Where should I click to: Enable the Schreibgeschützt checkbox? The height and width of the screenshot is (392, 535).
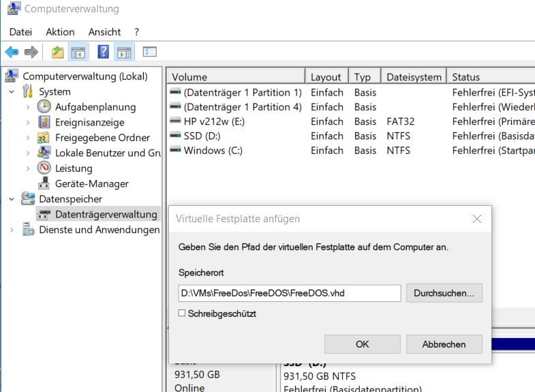pyautogui.click(x=182, y=314)
